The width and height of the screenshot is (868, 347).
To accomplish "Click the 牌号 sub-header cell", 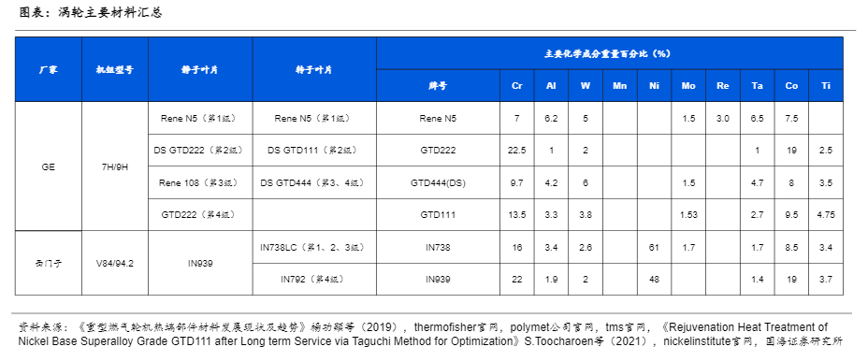I will tap(438, 86).
